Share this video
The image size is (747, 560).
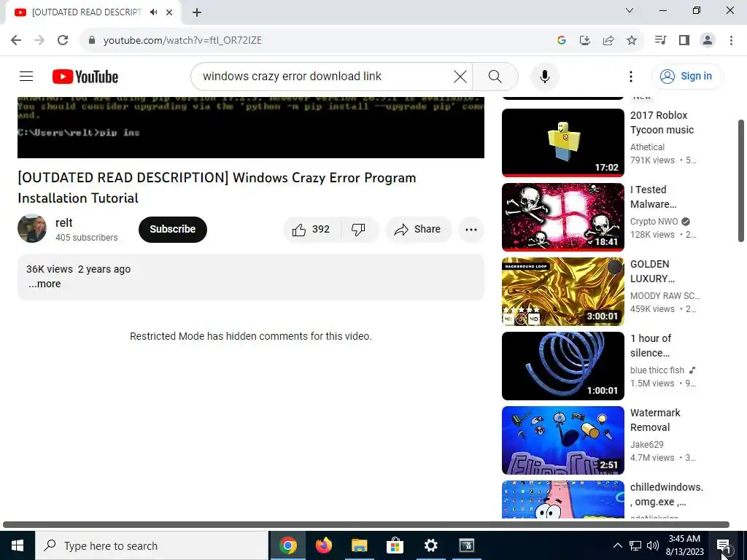pyautogui.click(x=418, y=230)
